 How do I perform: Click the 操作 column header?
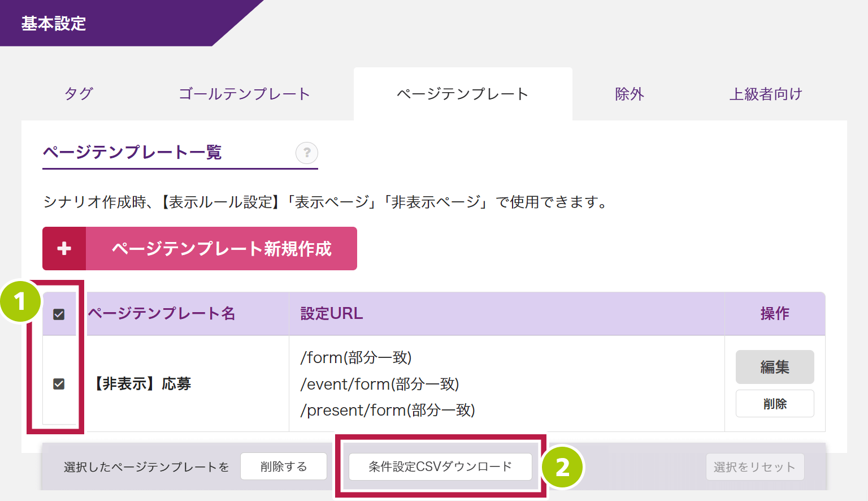click(x=775, y=314)
